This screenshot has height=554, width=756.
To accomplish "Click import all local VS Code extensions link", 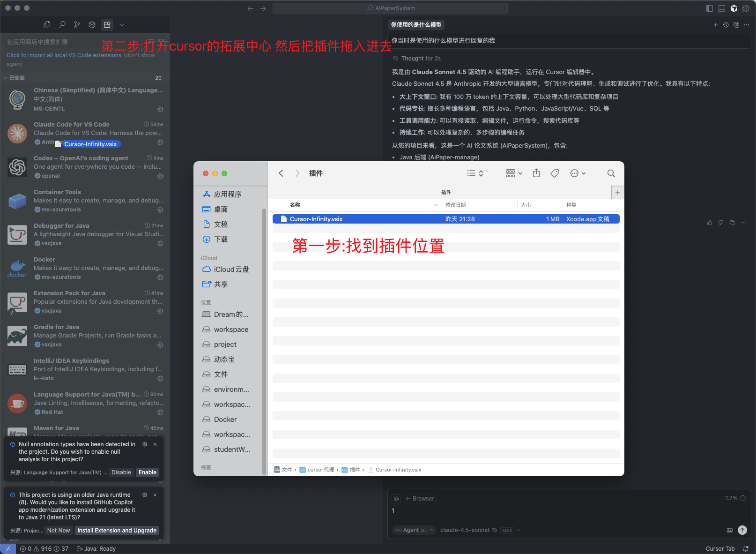I will [64, 55].
